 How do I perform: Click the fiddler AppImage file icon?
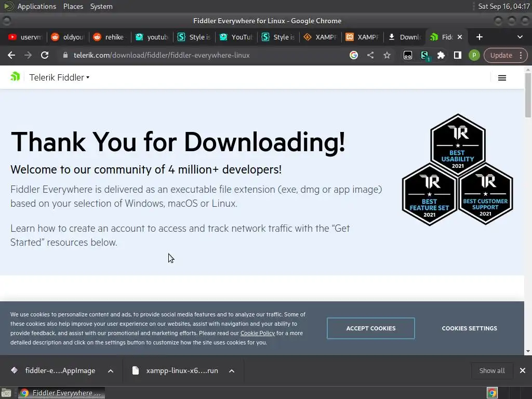14,370
